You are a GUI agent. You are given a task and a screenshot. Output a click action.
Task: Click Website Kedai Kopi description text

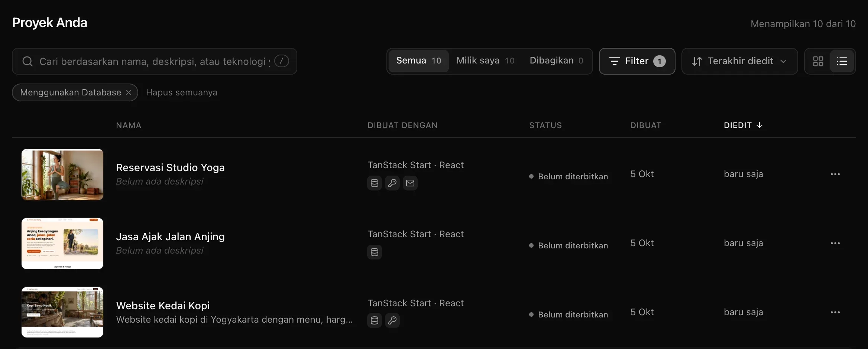(234, 320)
